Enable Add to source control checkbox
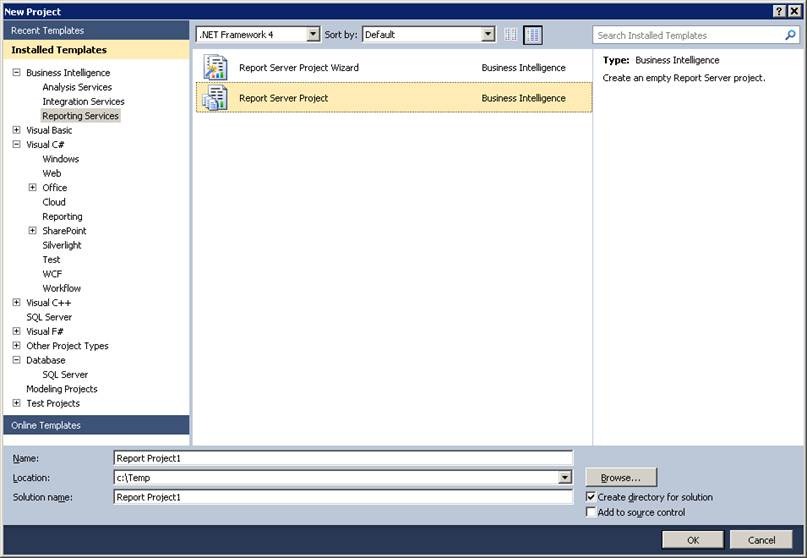The height and width of the screenshot is (558, 807). [591, 512]
